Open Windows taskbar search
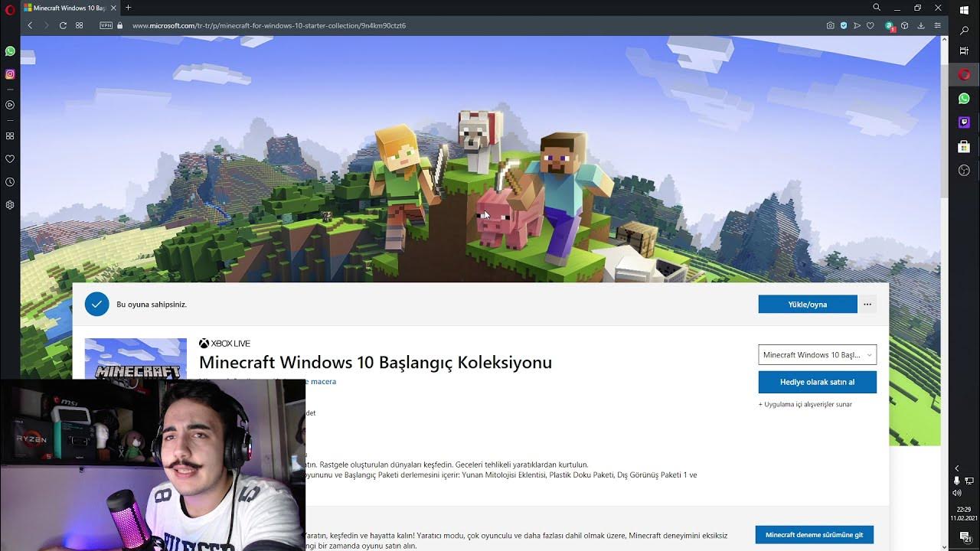This screenshot has width=980, height=551. click(965, 31)
